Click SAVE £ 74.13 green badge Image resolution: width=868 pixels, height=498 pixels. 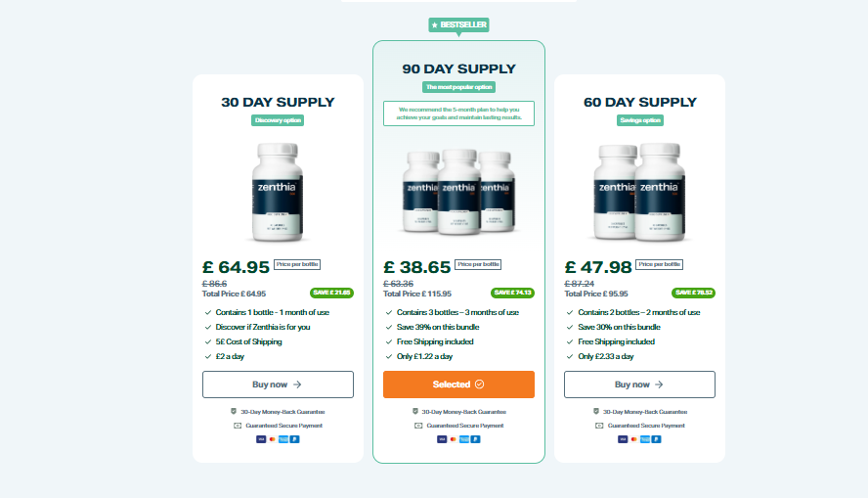512,293
